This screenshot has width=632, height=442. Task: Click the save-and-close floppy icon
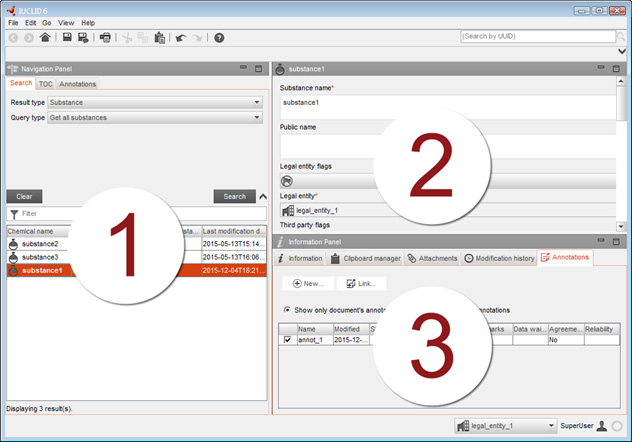83,37
